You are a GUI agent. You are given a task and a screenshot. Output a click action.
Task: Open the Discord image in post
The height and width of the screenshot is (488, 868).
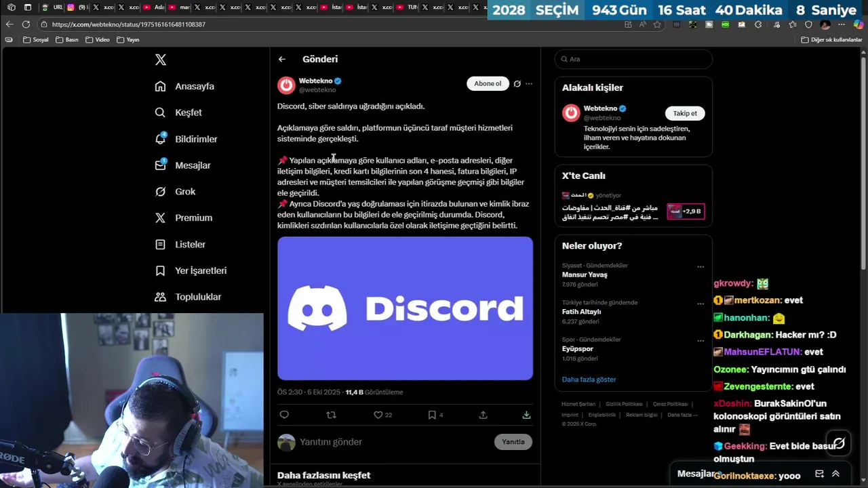[x=405, y=308]
